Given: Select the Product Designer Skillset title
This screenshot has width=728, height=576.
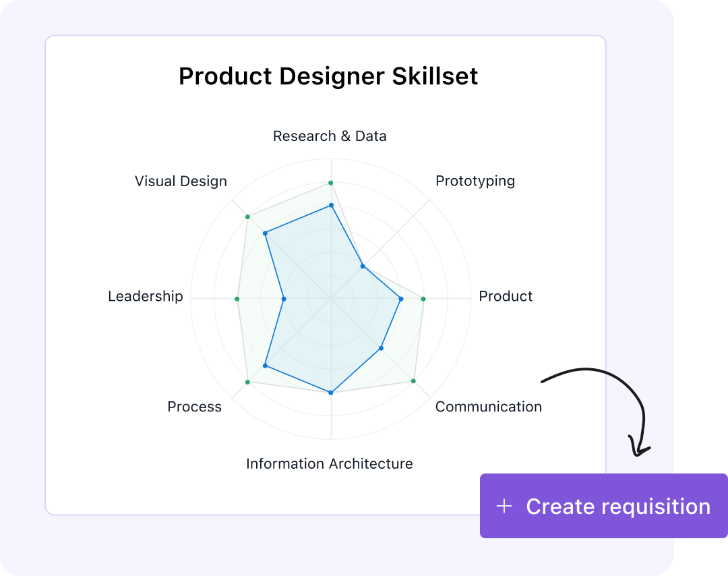Looking at the screenshot, I should tap(328, 76).
